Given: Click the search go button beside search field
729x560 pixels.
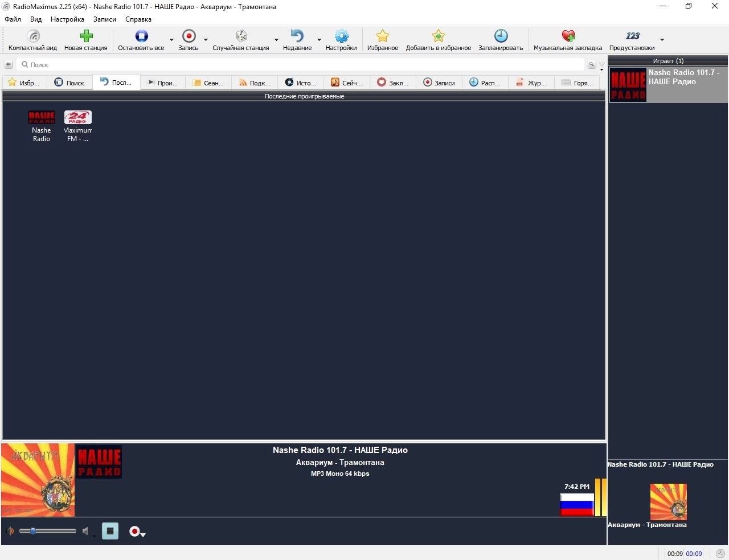Looking at the screenshot, I should pyautogui.click(x=592, y=64).
